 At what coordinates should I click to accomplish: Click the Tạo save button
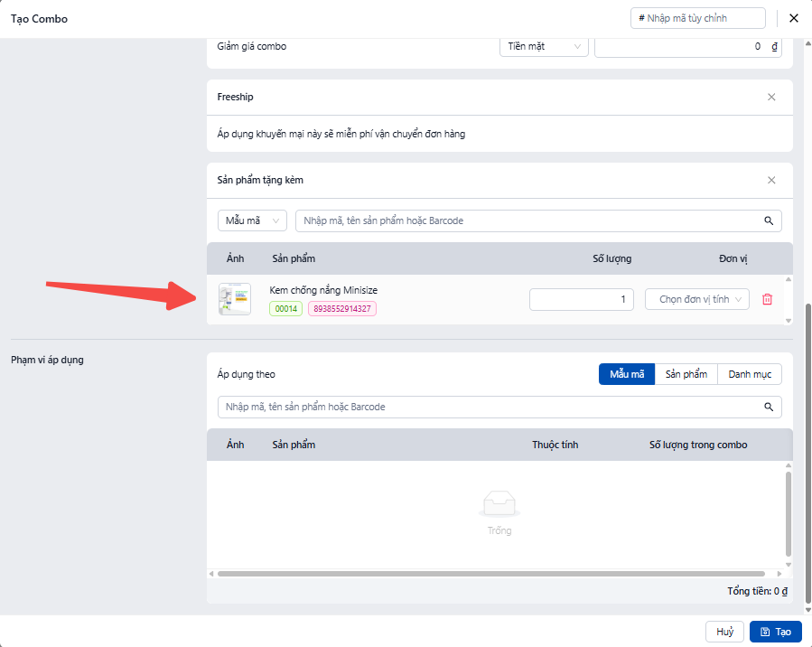[775, 632]
